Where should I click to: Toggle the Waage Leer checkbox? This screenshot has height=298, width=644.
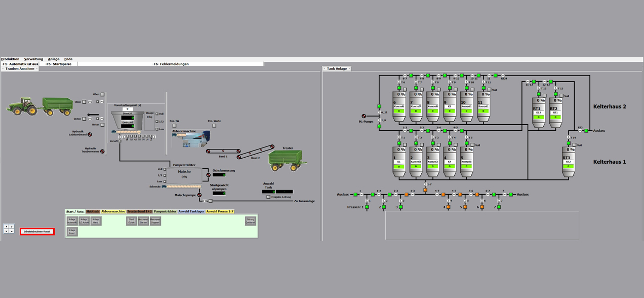pyautogui.click(x=157, y=129)
